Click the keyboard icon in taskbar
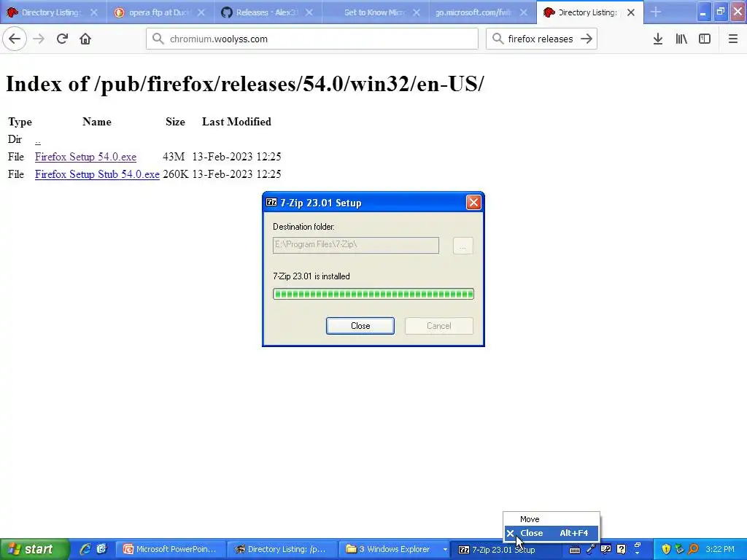The height and width of the screenshot is (560, 747). (x=575, y=550)
